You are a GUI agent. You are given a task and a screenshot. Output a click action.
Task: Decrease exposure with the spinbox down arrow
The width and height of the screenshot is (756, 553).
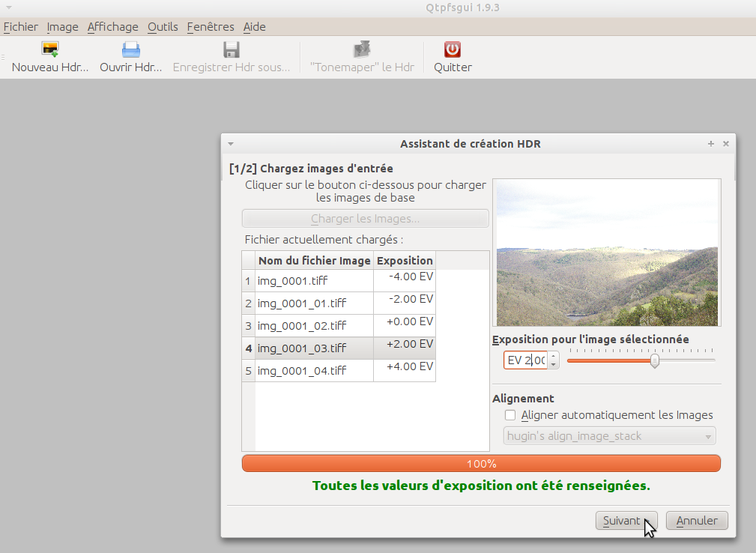(554, 364)
